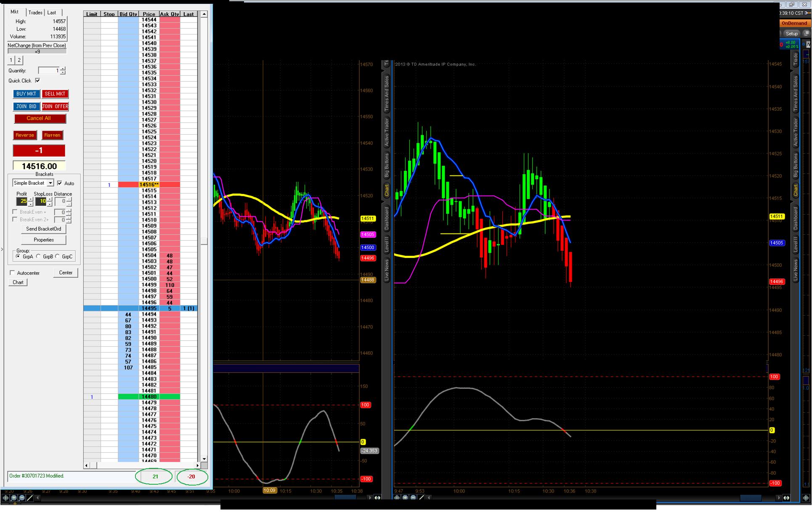The width and height of the screenshot is (812, 515).
Task: Open Big Buttons side tab on right edge
Action: [x=795, y=166]
